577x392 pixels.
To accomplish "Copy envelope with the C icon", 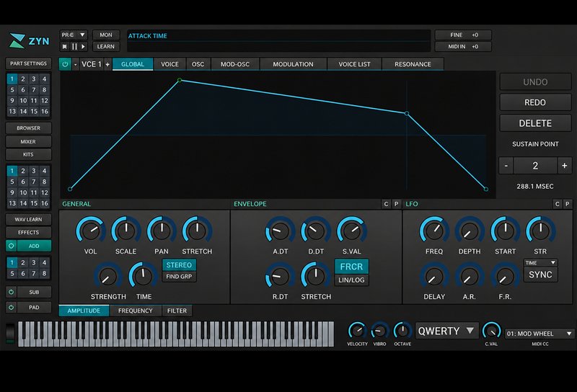I will (386, 204).
